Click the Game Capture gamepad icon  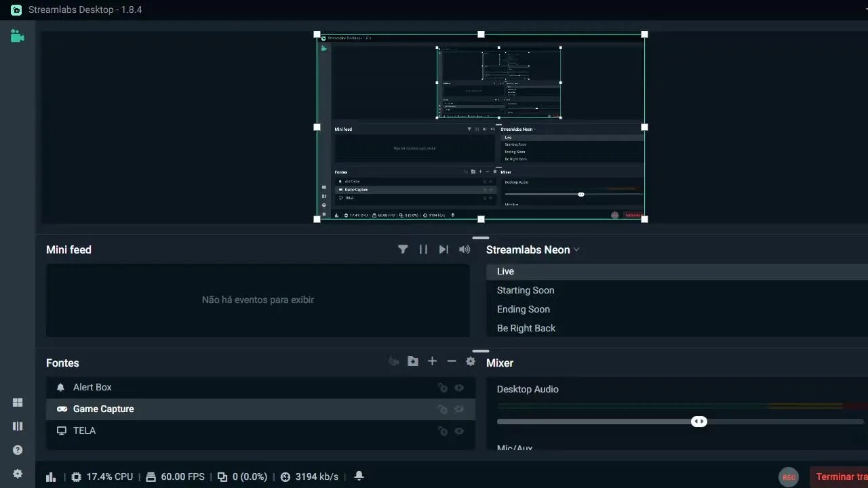pos(62,409)
